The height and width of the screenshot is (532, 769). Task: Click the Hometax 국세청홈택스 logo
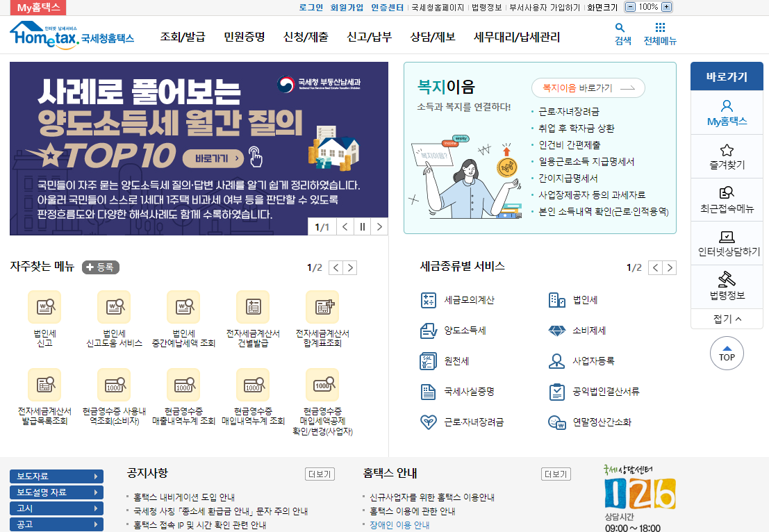72,35
